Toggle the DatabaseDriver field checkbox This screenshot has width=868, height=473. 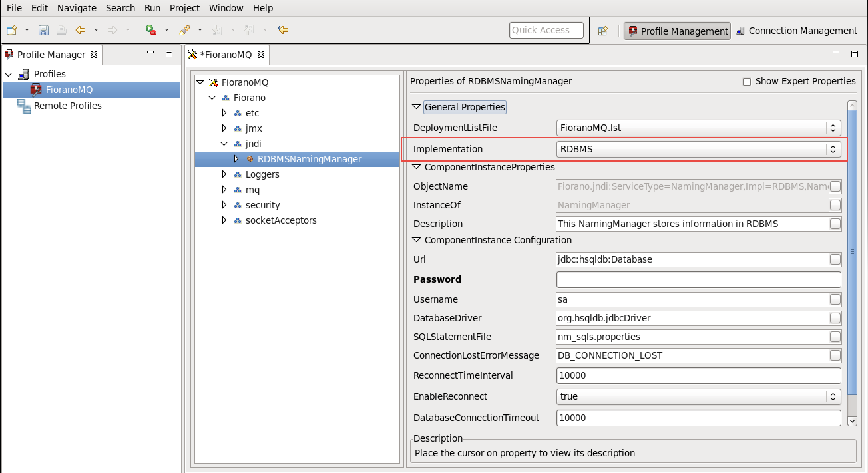pos(835,318)
